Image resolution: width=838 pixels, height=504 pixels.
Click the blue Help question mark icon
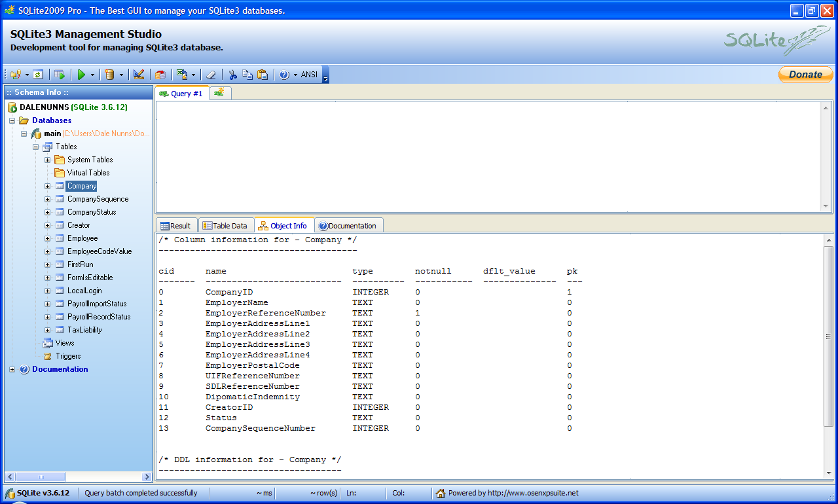[x=284, y=75]
